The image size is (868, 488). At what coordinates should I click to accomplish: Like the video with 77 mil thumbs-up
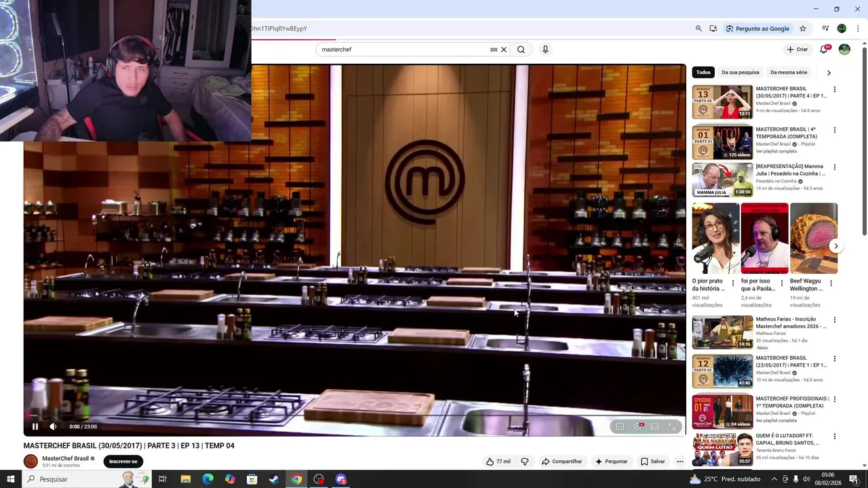[498, 462]
